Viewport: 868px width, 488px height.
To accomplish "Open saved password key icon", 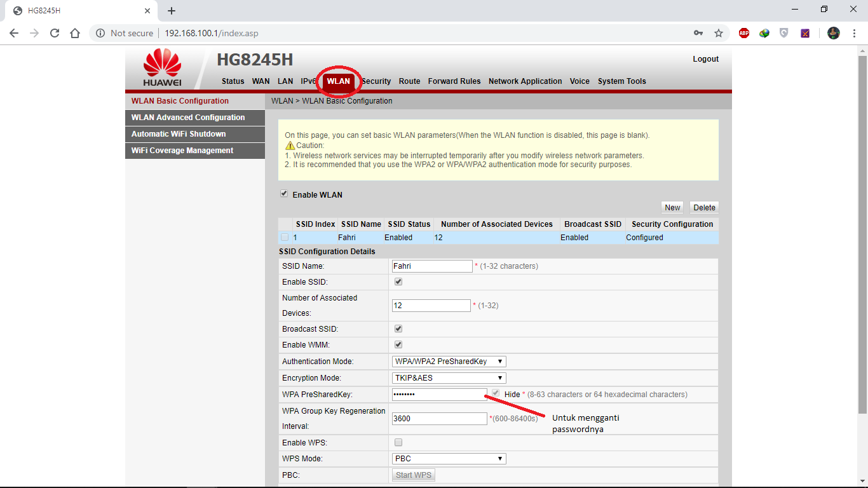I will point(698,33).
